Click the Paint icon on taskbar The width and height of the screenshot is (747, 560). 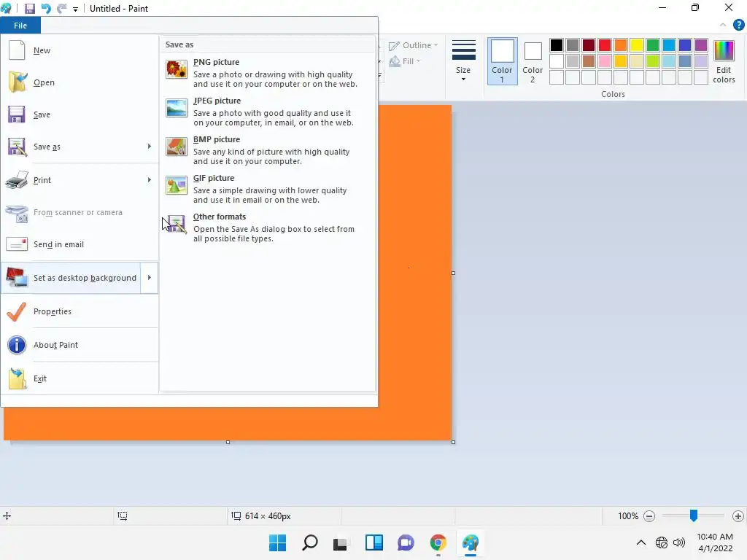[471, 542]
